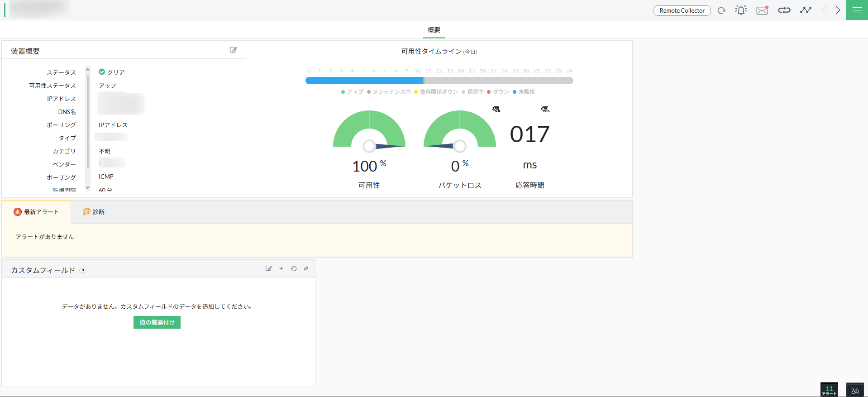Click the 保留中 legend entry

click(472, 92)
